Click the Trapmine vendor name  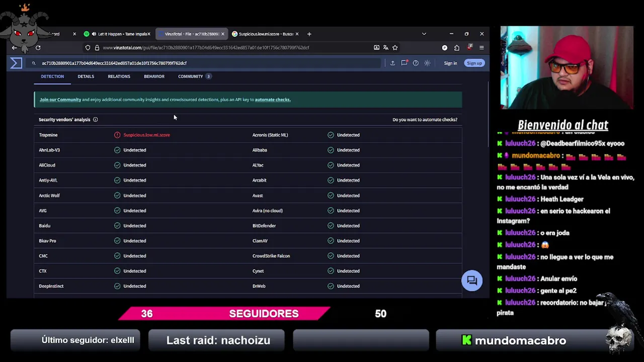pos(48,135)
